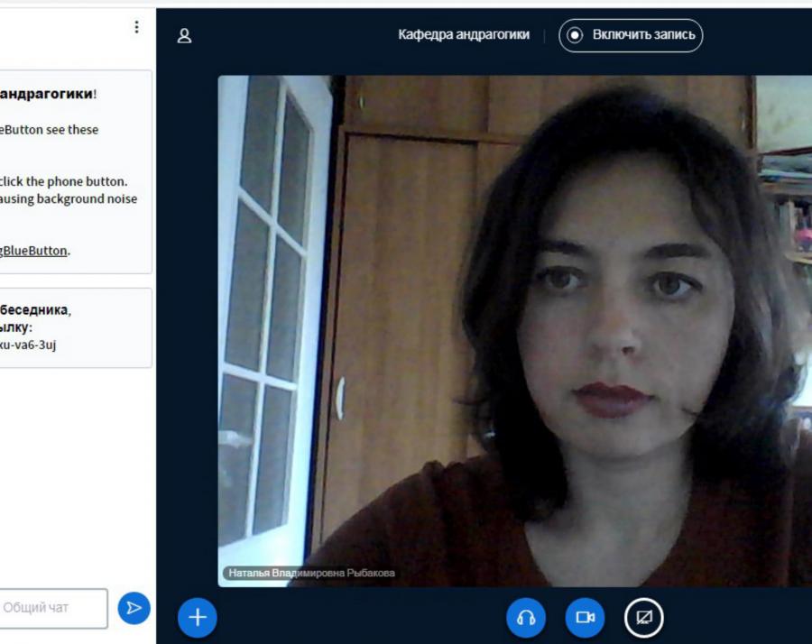Enable recording via Включить запись
Screen dimensions: 812x644
click(631, 35)
